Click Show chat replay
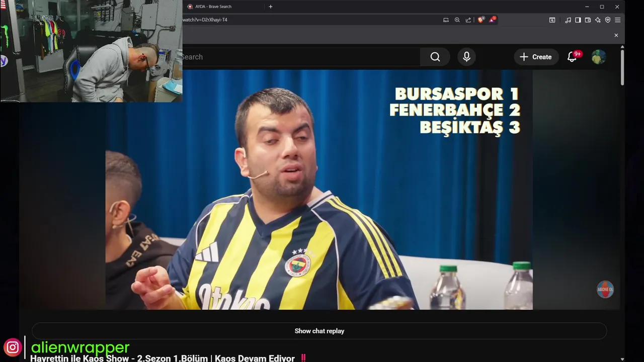This screenshot has width=644, height=362. tap(319, 331)
